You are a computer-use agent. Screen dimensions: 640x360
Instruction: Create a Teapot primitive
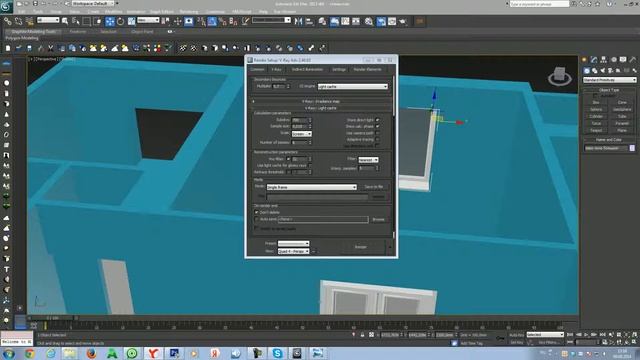pos(596,130)
